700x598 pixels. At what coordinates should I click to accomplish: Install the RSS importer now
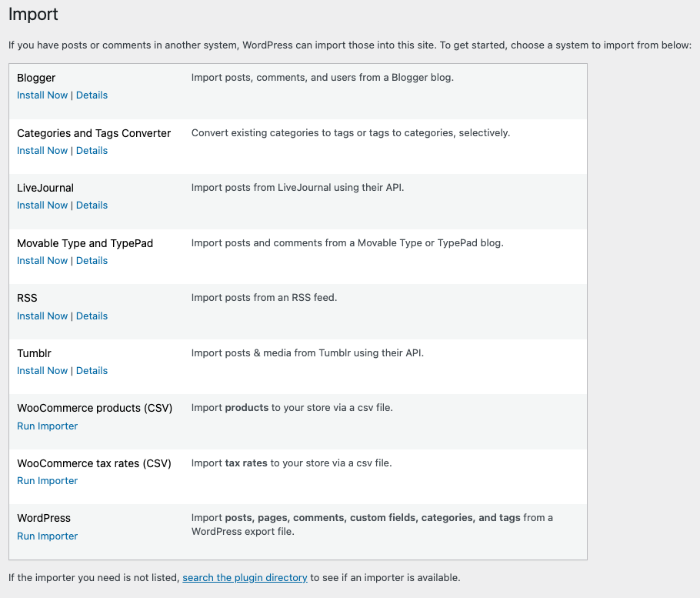coord(42,316)
